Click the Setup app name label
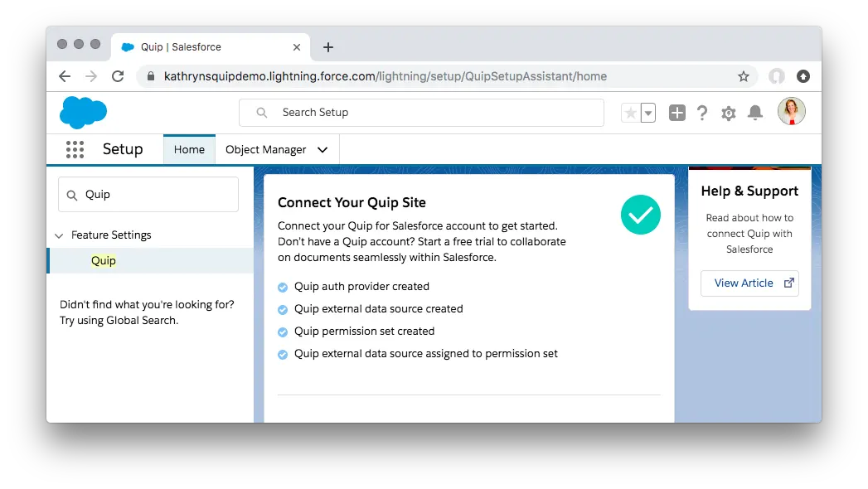 pos(123,149)
